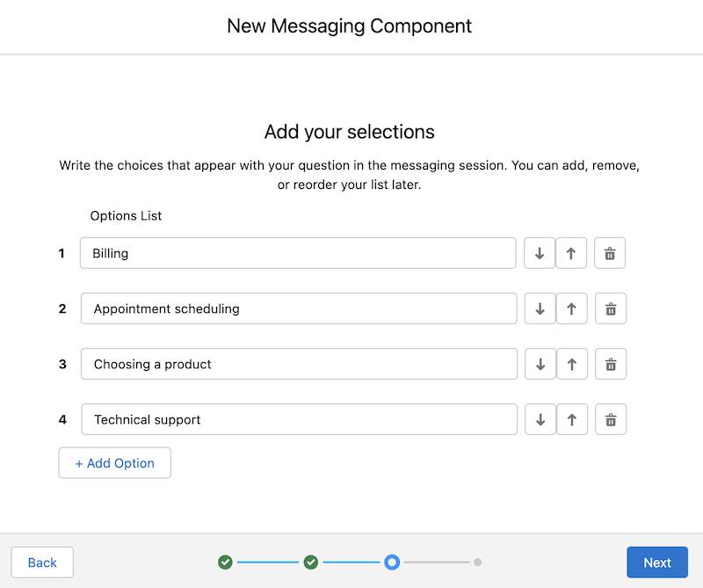Move Technical support up
703x588 pixels.
572,419
